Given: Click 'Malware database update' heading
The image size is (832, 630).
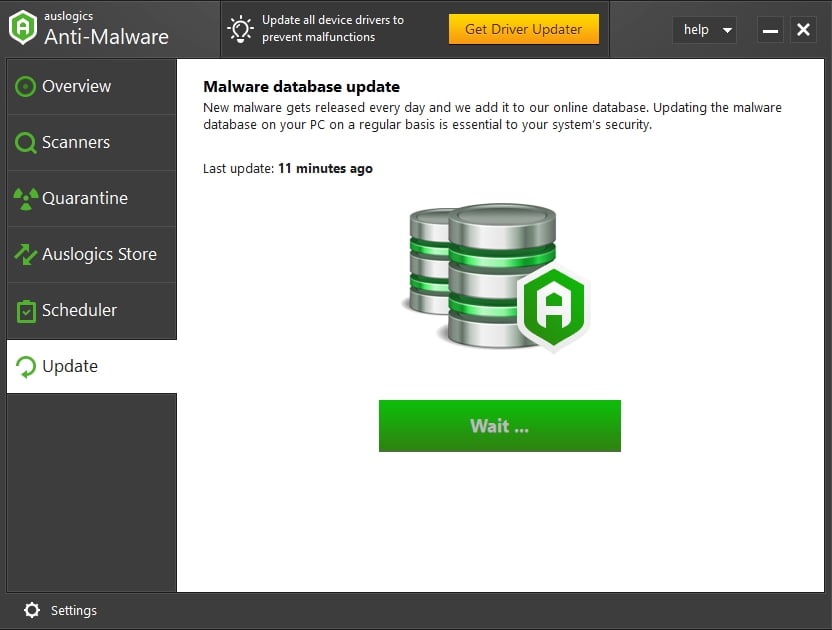Looking at the screenshot, I should (301, 87).
